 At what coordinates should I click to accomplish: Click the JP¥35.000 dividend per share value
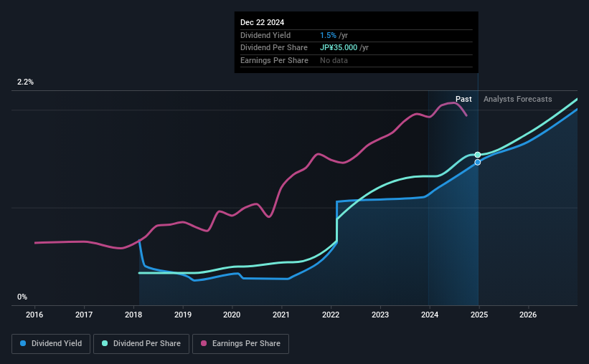[339, 48]
